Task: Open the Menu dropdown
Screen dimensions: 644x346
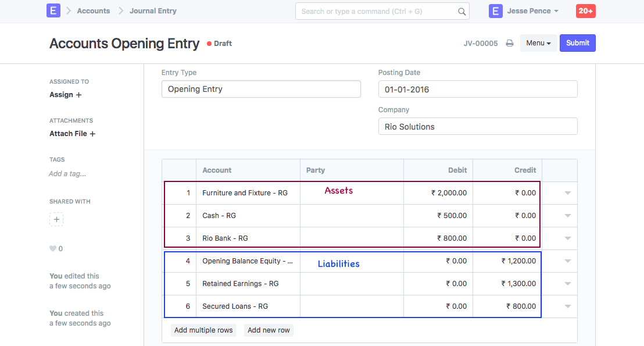Action: [x=538, y=43]
